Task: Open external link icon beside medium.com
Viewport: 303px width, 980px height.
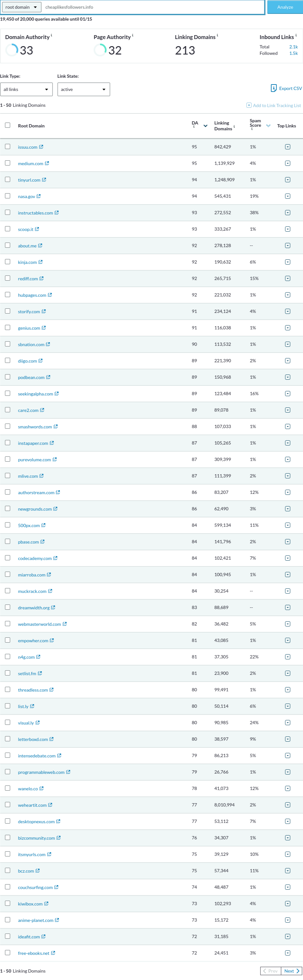Action: [x=47, y=163]
